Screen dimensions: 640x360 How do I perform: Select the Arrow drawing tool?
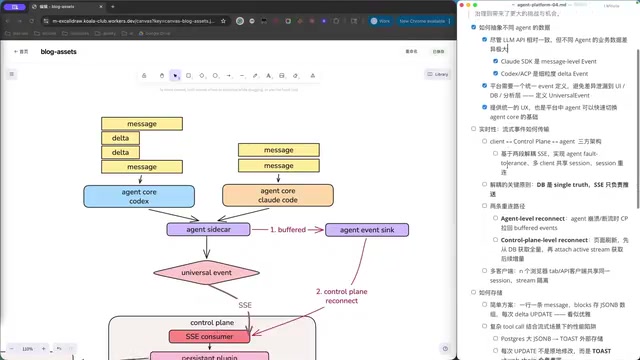pos(229,76)
